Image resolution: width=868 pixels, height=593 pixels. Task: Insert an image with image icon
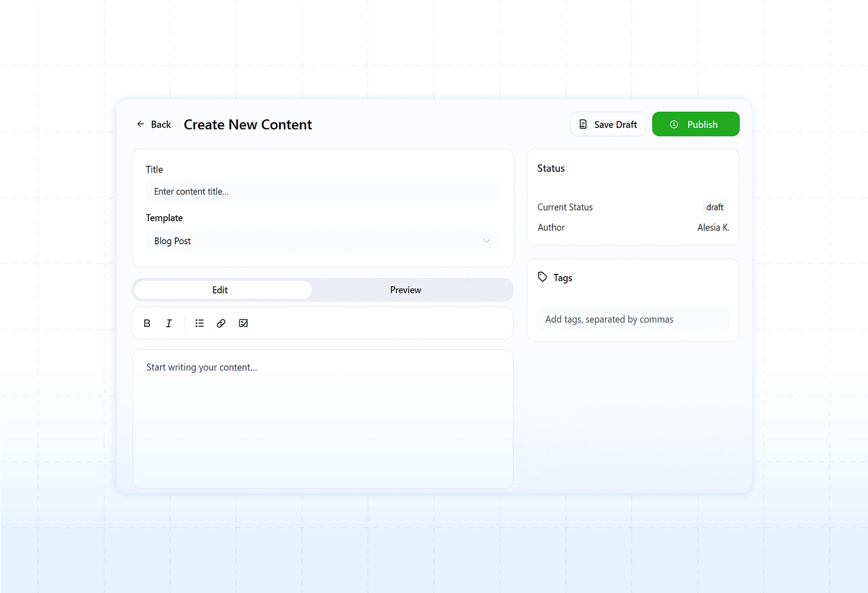coord(243,323)
